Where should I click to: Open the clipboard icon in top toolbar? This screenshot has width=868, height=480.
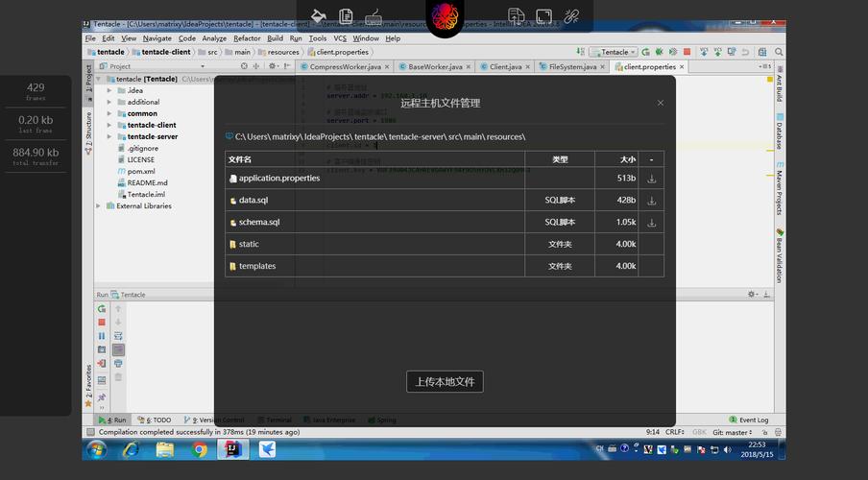point(346,16)
